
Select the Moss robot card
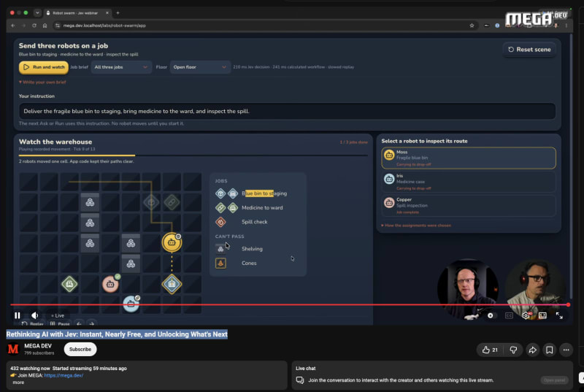point(469,158)
